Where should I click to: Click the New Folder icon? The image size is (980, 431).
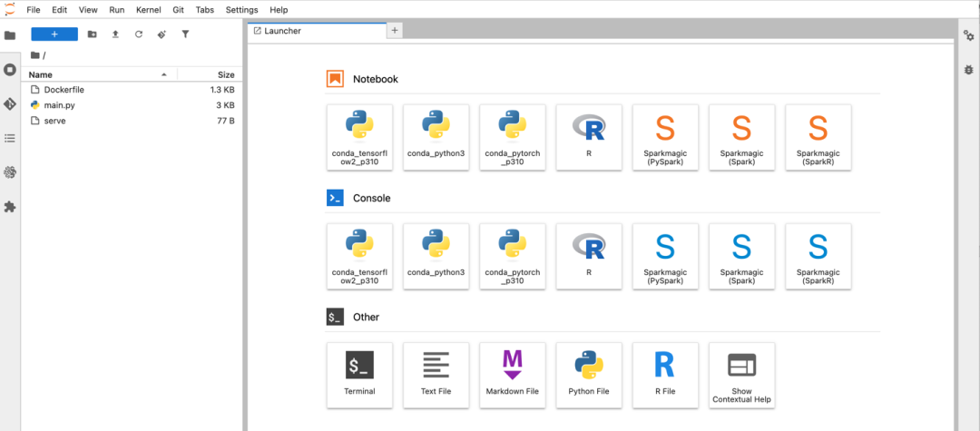pos(92,34)
